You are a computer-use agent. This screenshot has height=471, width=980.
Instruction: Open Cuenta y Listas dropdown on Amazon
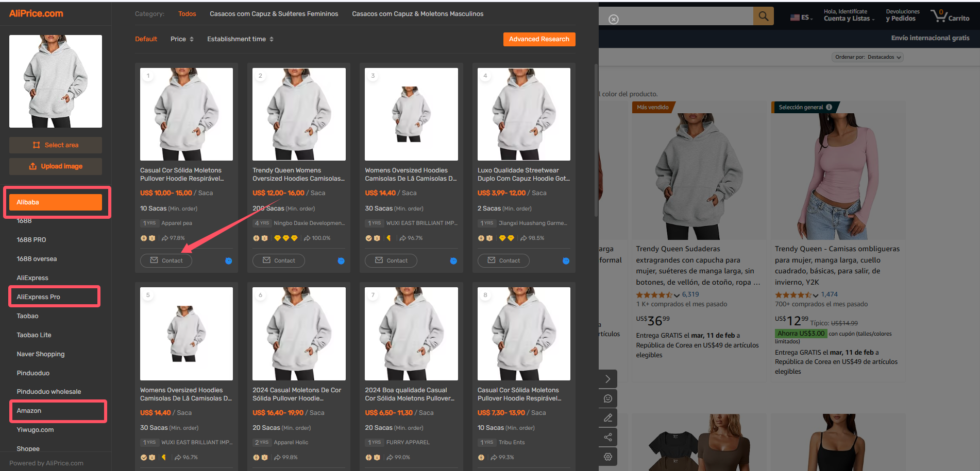[x=849, y=15]
